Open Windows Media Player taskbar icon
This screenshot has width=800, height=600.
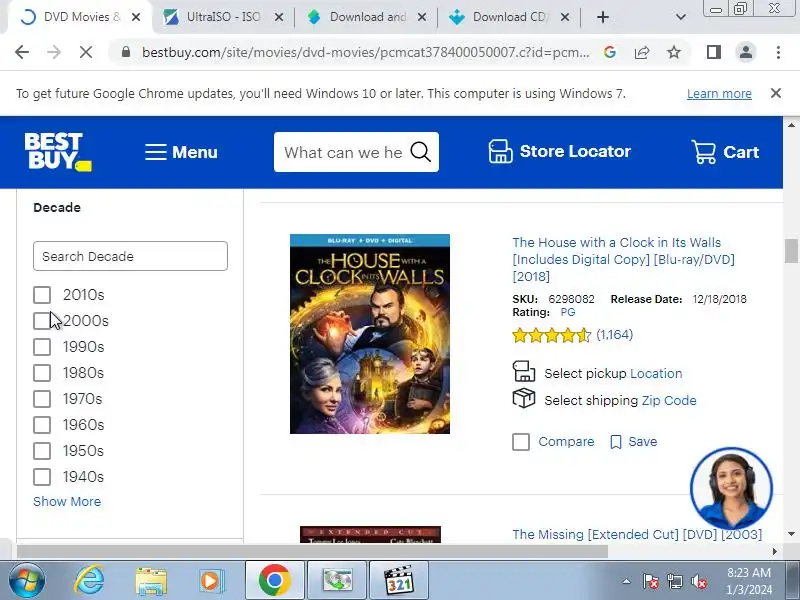(211, 581)
